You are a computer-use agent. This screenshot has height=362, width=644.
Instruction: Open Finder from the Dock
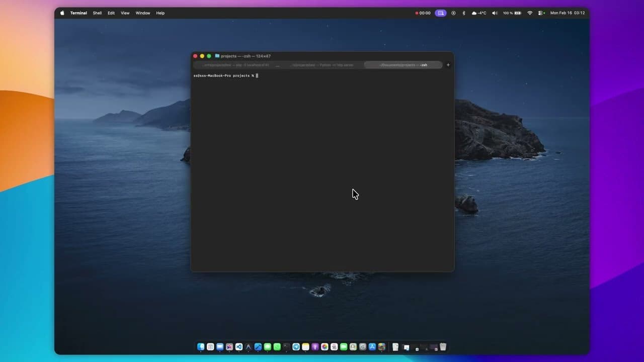[x=201, y=347]
